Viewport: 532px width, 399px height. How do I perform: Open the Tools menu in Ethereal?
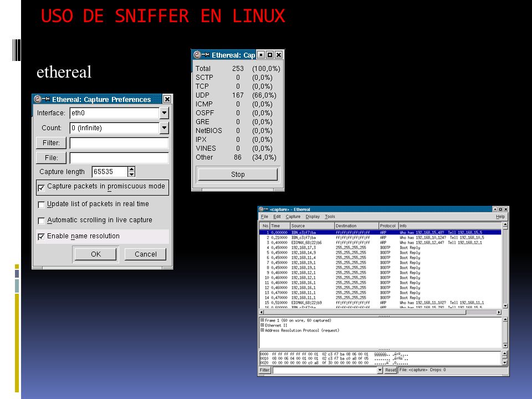click(330, 217)
